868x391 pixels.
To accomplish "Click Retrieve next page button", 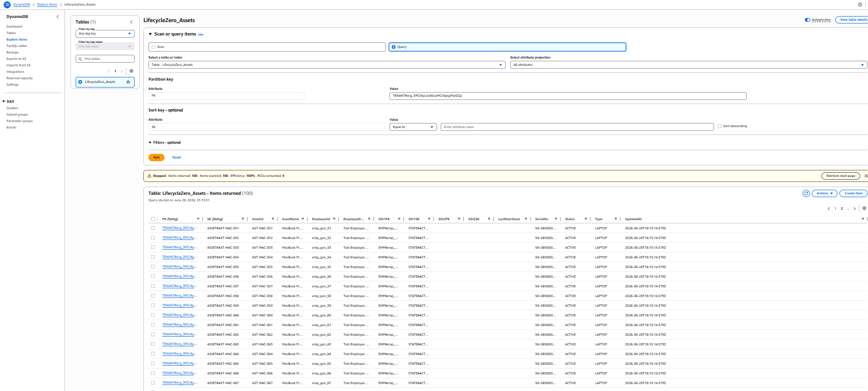I will click(x=841, y=176).
